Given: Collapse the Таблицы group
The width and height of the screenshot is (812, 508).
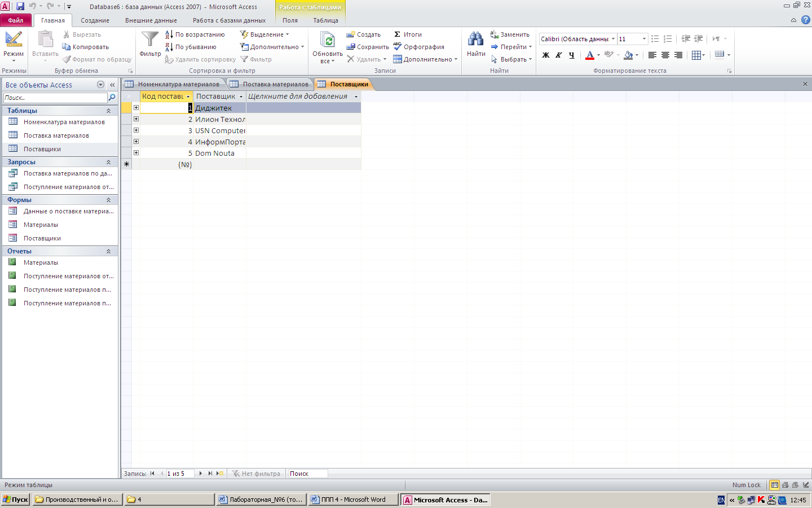Looking at the screenshot, I should [108, 111].
